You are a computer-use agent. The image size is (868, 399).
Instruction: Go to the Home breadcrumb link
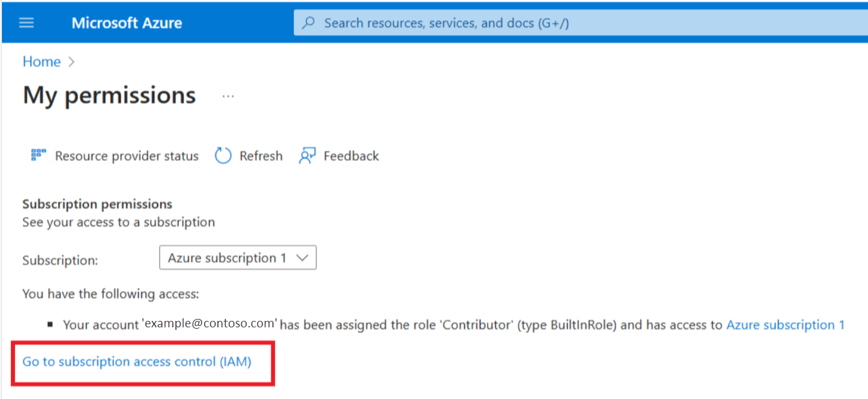click(x=41, y=62)
